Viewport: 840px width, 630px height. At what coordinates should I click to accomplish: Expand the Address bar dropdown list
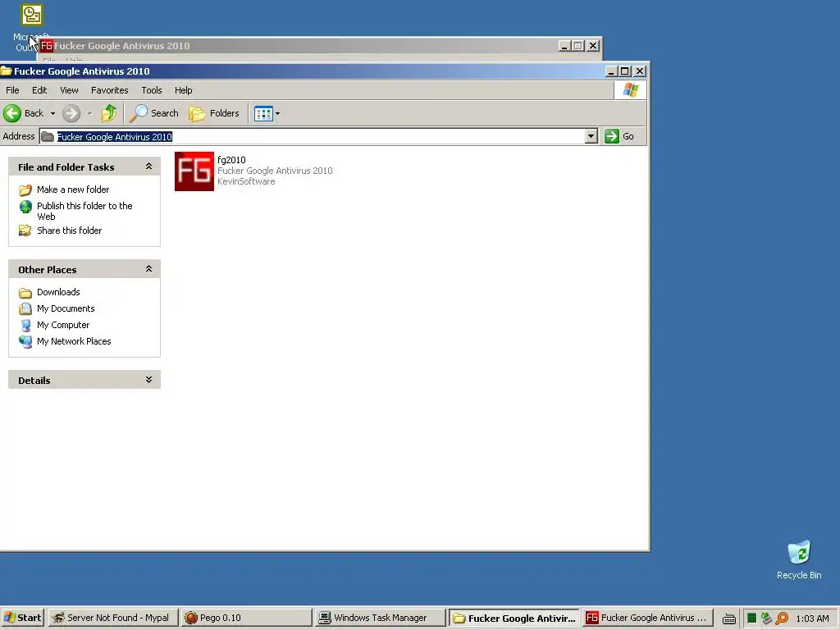tap(591, 137)
